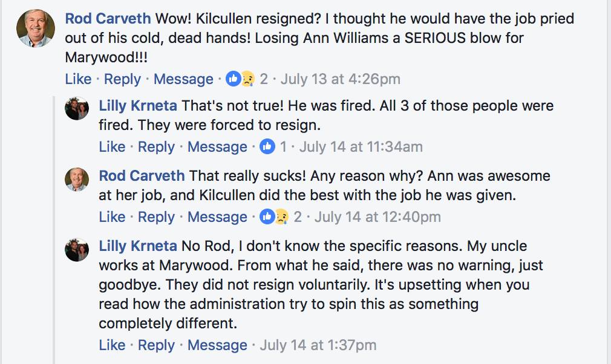Click the sad emoji on Rod's second comment
The width and height of the screenshot is (611, 364).
coord(282,217)
